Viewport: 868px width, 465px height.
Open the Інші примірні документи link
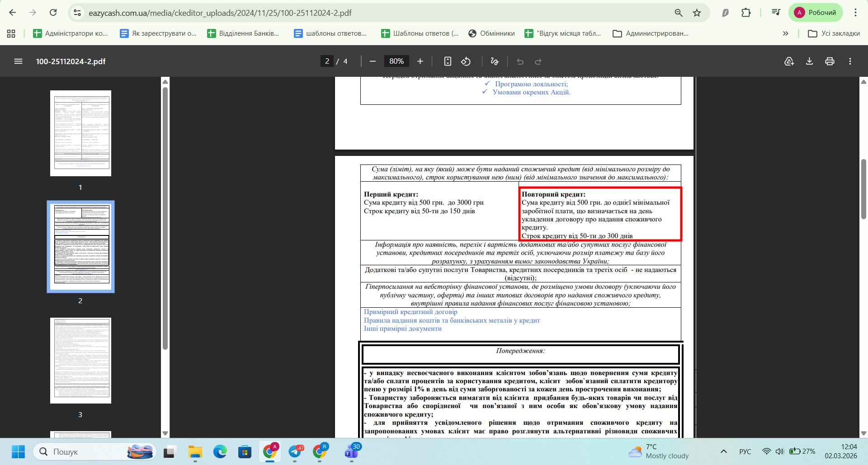[403, 329]
